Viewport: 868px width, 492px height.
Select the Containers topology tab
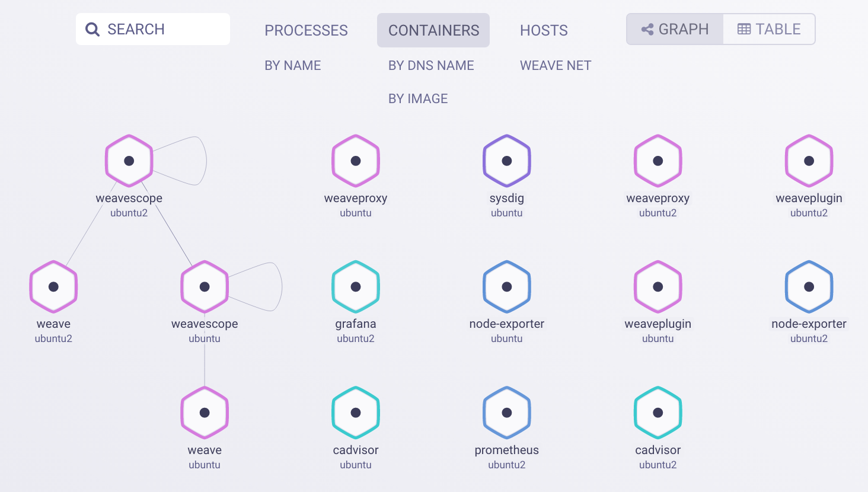point(433,30)
